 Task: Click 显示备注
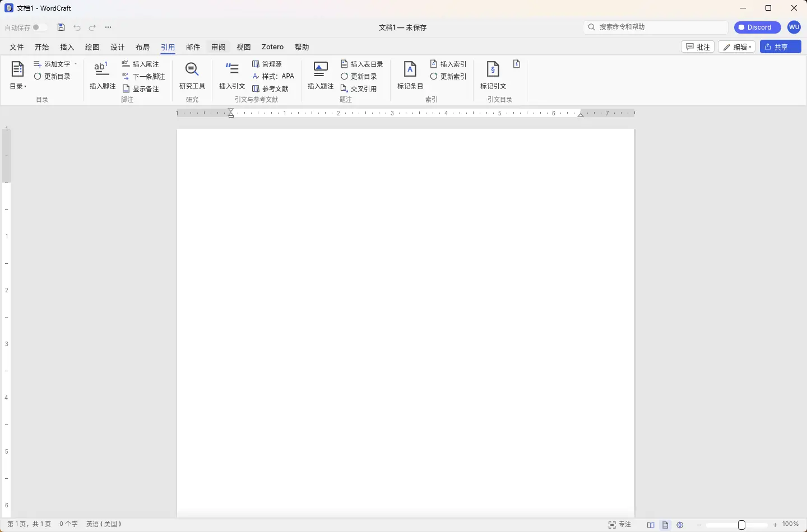pyautogui.click(x=141, y=89)
